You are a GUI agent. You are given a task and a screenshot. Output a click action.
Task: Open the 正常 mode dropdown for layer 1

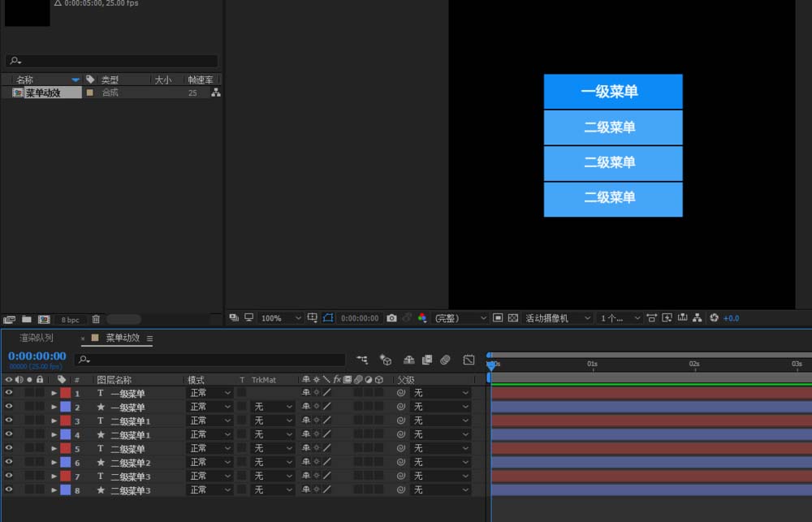click(x=209, y=393)
